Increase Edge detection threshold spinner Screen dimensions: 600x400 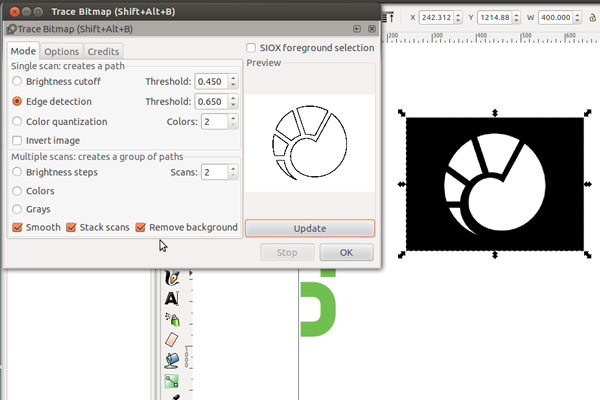[x=233, y=98]
